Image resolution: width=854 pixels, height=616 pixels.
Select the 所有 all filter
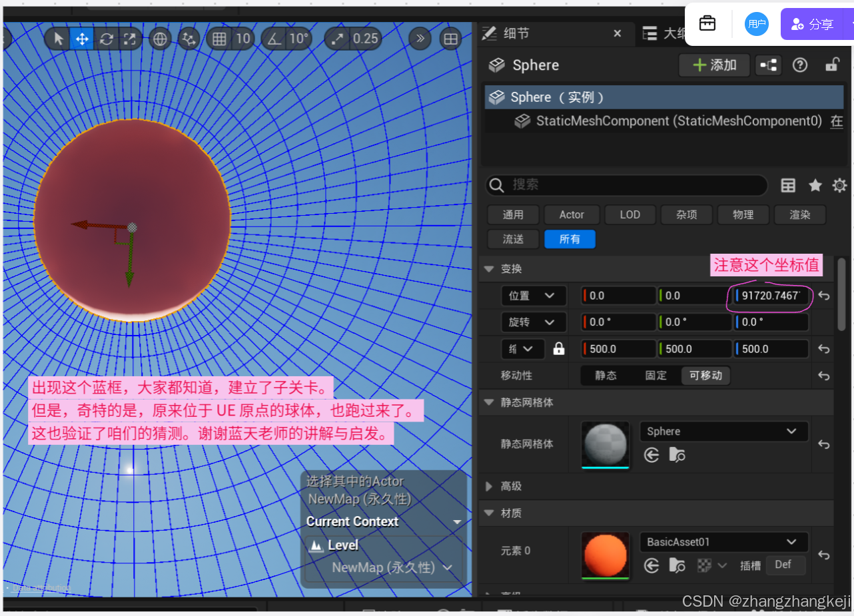(570, 239)
